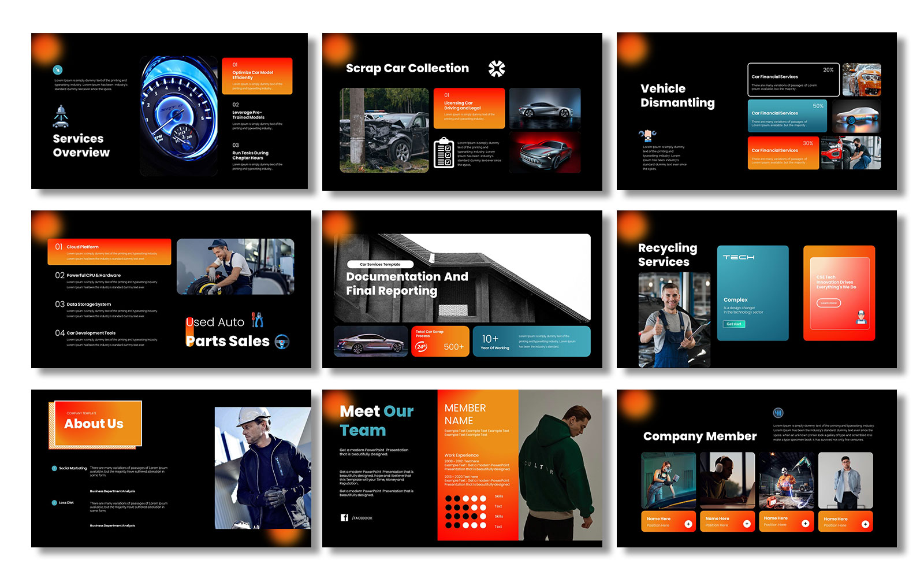
Task: Click the About Us orange title box
Action: point(95,424)
